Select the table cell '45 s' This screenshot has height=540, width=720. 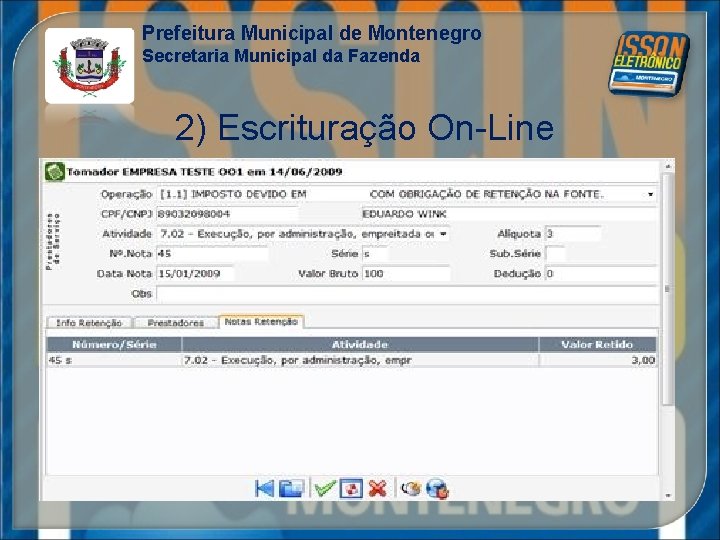click(x=114, y=360)
